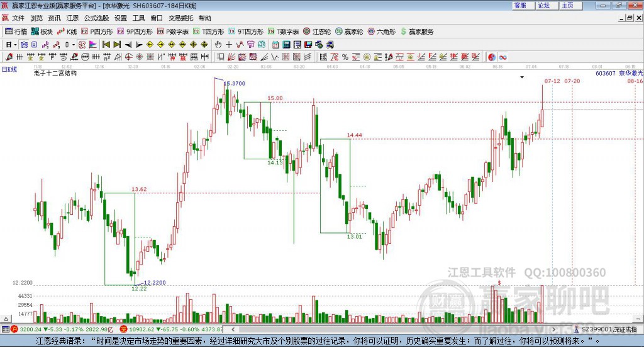
Task: Open the 交易委托 menu
Action: (180, 18)
